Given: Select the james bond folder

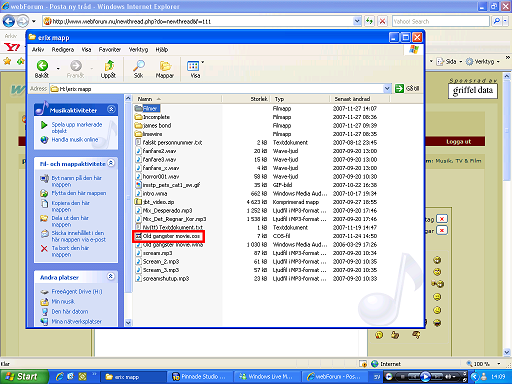Looking at the screenshot, I should click(153, 126).
